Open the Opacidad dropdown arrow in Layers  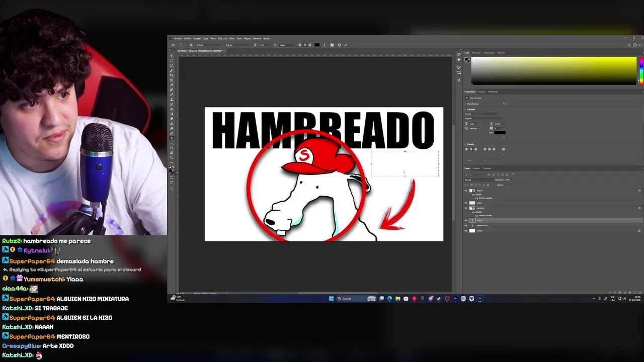(512, 180)
